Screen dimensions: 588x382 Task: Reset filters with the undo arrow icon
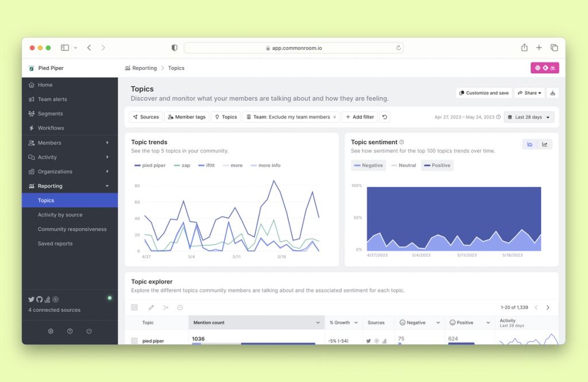click(x=385, y=117)
